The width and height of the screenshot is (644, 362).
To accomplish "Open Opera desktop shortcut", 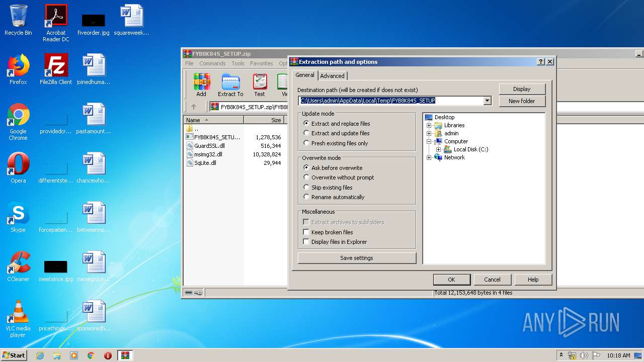I will [18, 168].
